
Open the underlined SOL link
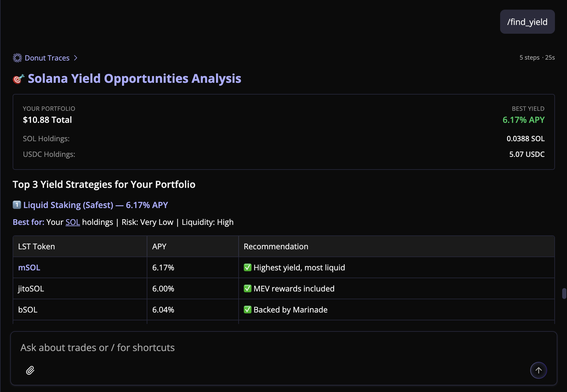click(x=73, y=222)
